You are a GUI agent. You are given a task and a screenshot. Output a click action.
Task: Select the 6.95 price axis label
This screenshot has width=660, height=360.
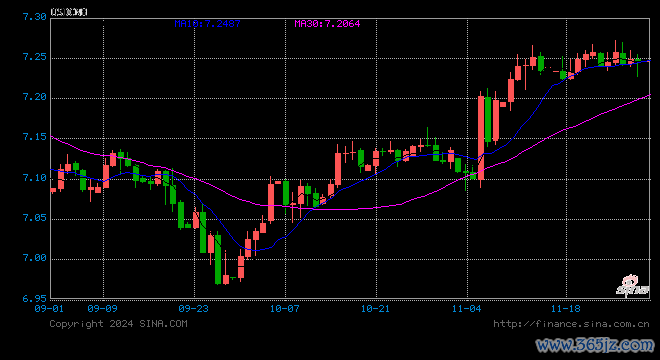pos(35,299)
